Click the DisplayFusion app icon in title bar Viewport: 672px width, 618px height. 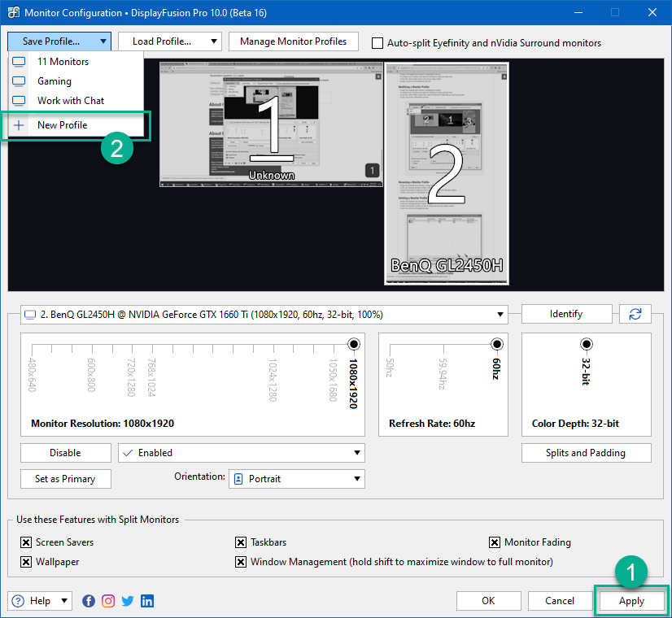tap(13, 12)
